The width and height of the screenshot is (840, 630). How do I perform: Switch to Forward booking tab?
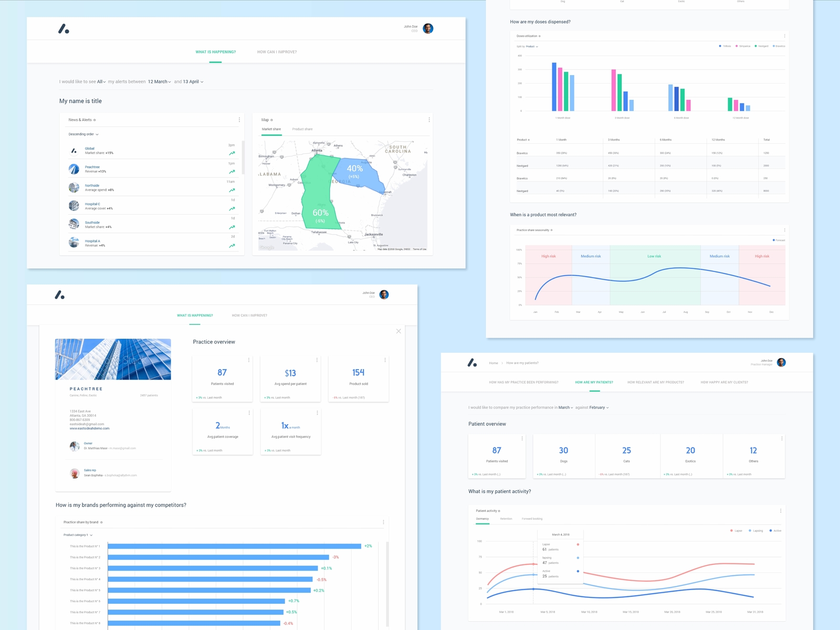[x=532, y=519]
